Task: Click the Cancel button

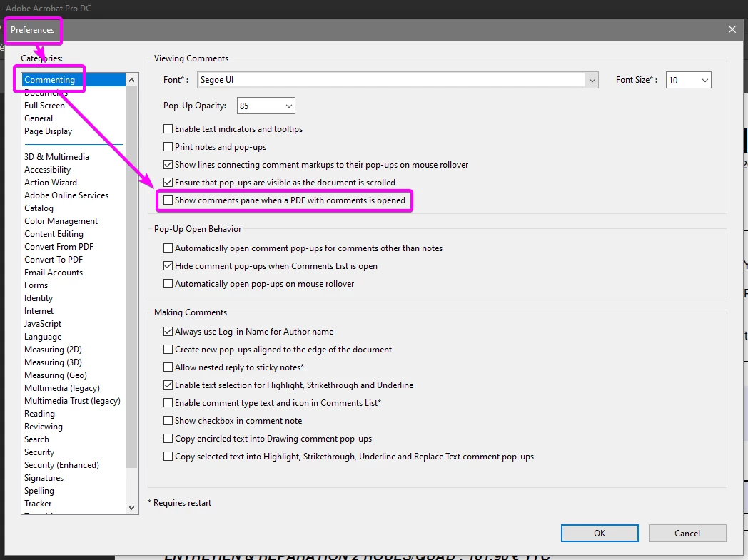Action: coord(687,534)
